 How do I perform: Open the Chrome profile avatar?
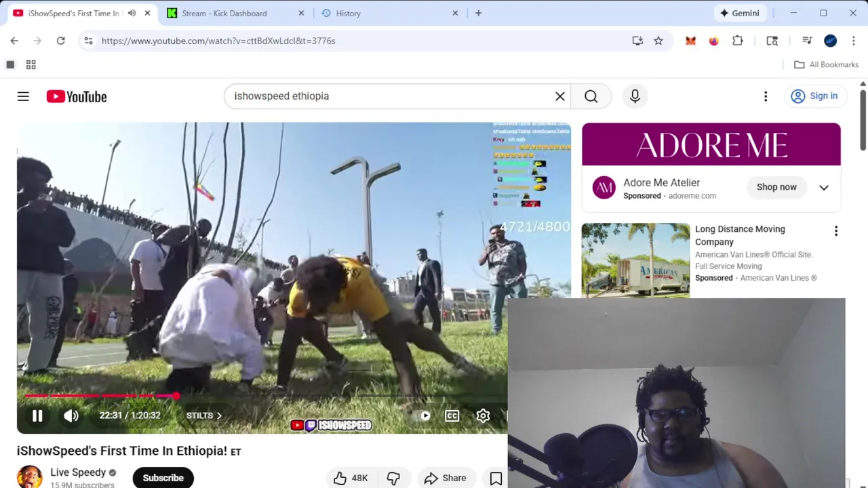pyautogui.click(x=831, y=41)
